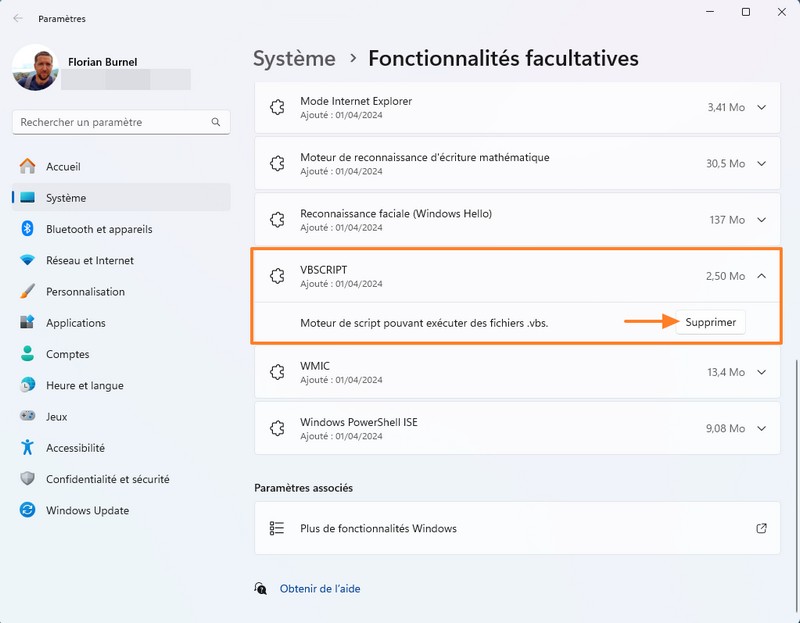Click the Jeux gamepad icon
Screen dimensions: 800x623
point(27,417)
